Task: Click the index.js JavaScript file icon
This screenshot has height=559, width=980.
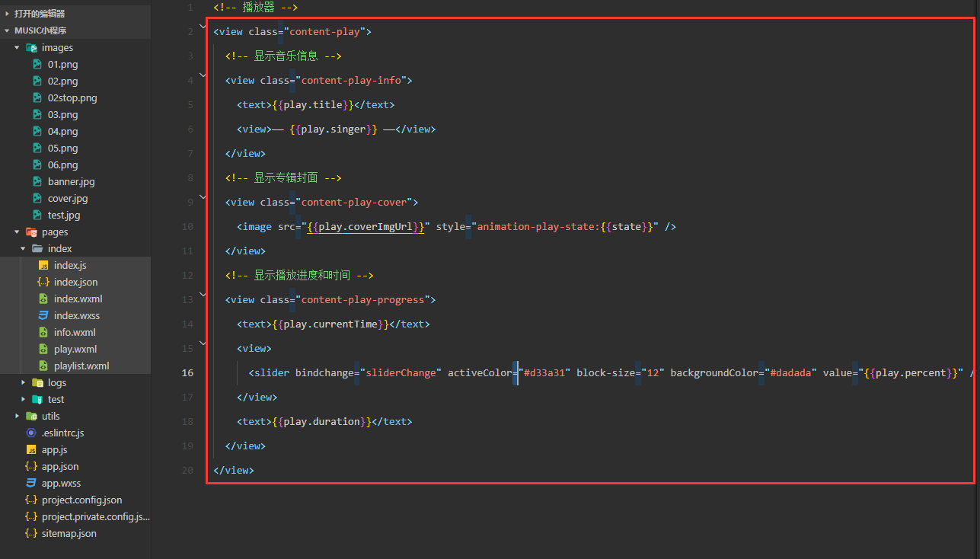Action: tap(43, 266)
